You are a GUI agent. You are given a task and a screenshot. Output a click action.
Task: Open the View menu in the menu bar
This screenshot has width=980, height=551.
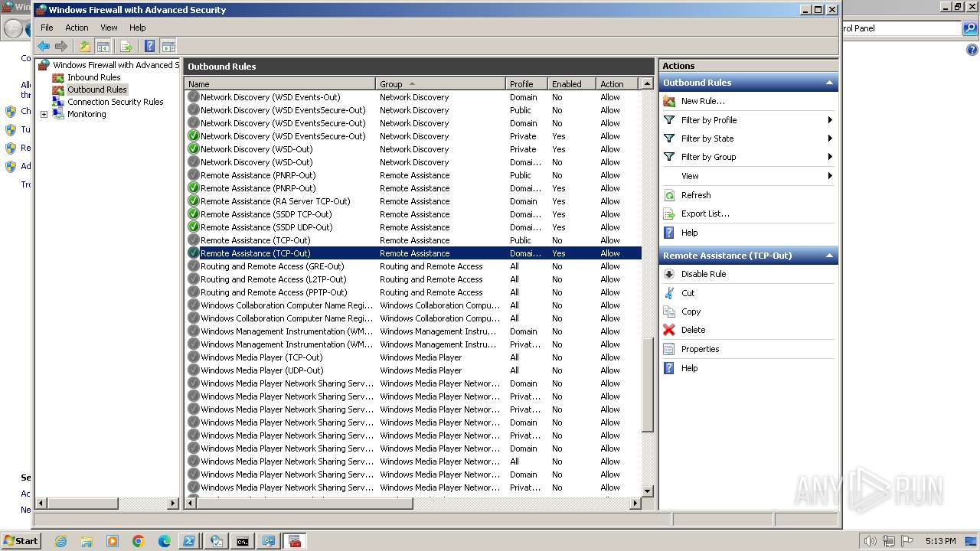pyautogui.click(x=109, y=28)
